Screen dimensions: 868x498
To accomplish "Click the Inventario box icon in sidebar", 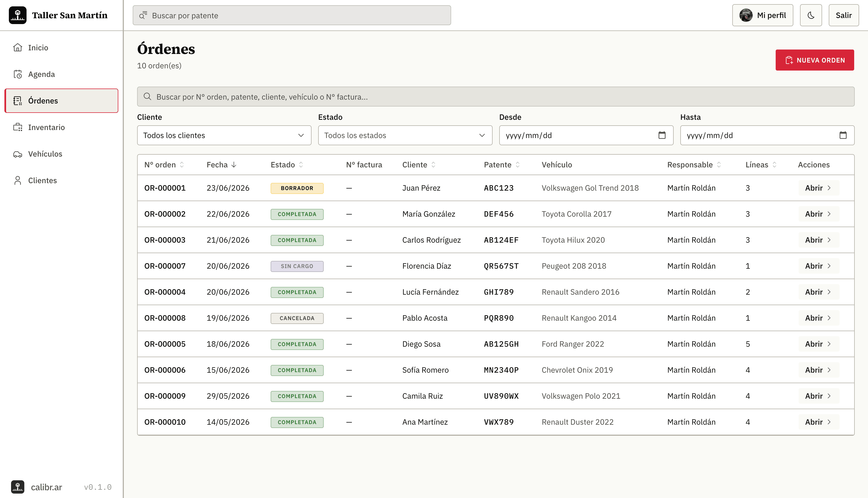I will pyautogui.click(x=17, y=127).
